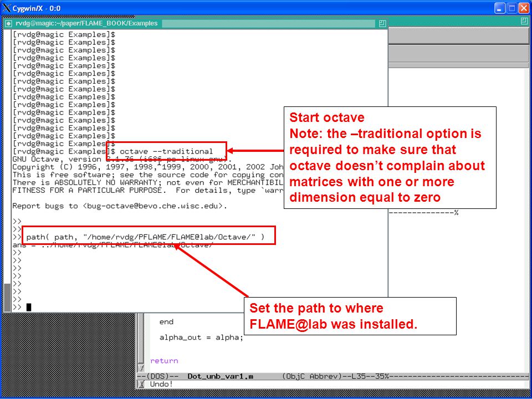Click the L35--35% position indicator

coord(370,376)
